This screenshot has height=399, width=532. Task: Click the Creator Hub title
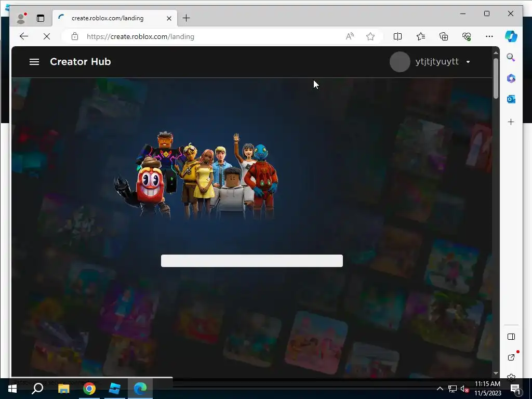tap(81, 61)
